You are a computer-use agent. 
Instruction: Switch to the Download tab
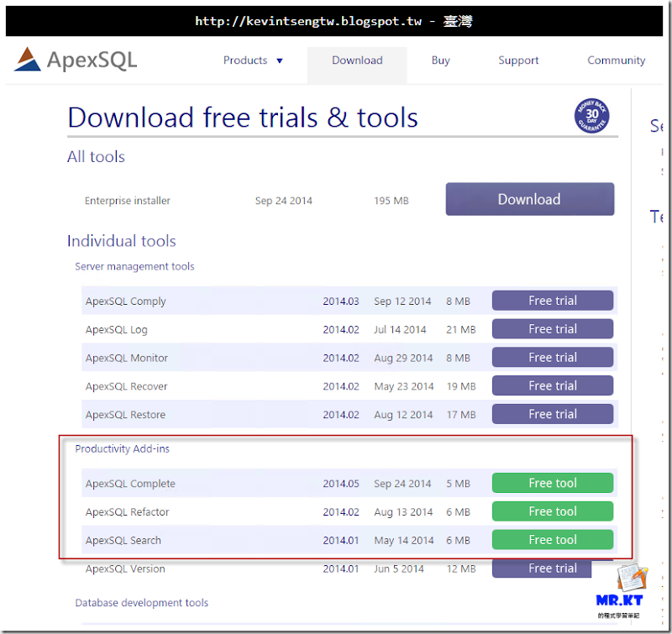[x=356, y=60]
